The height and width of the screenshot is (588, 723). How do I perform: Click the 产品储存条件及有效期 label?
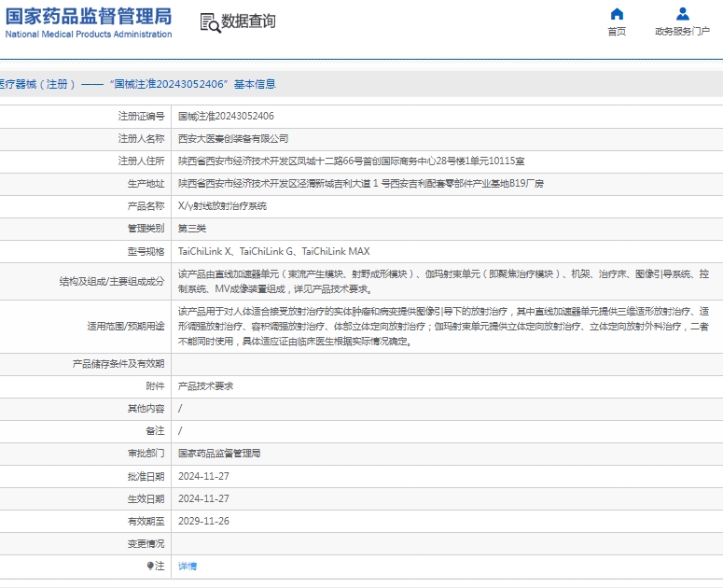point(118,364)
